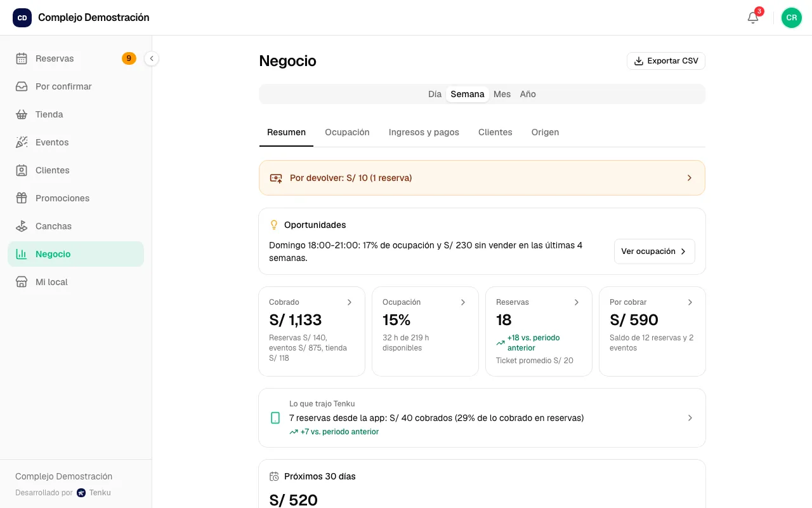Open Ocupación card details chevron

[463, 302]
